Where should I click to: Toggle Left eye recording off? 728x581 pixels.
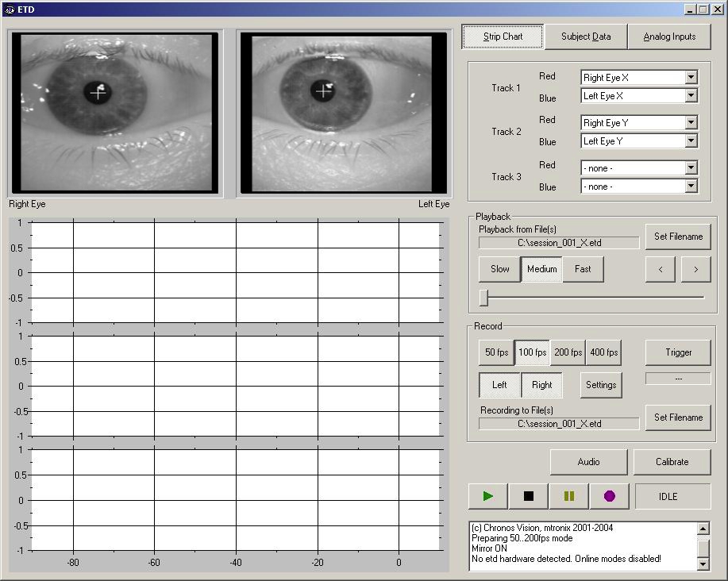click(x=499, y=385)
